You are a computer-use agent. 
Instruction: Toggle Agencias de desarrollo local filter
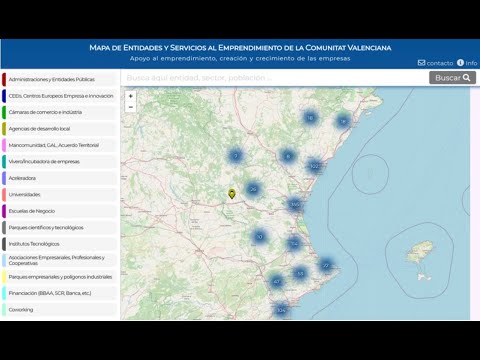click(59, 129)
